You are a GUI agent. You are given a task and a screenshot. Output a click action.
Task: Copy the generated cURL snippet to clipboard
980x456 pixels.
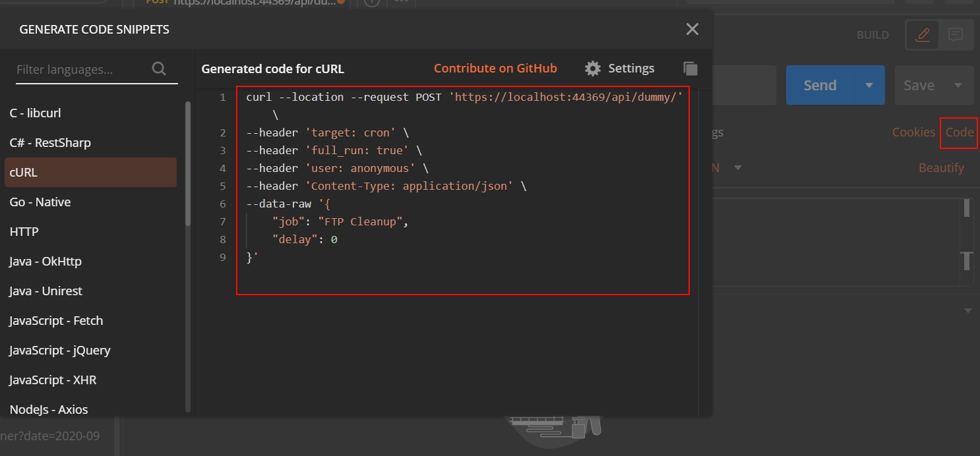(690, 69)
